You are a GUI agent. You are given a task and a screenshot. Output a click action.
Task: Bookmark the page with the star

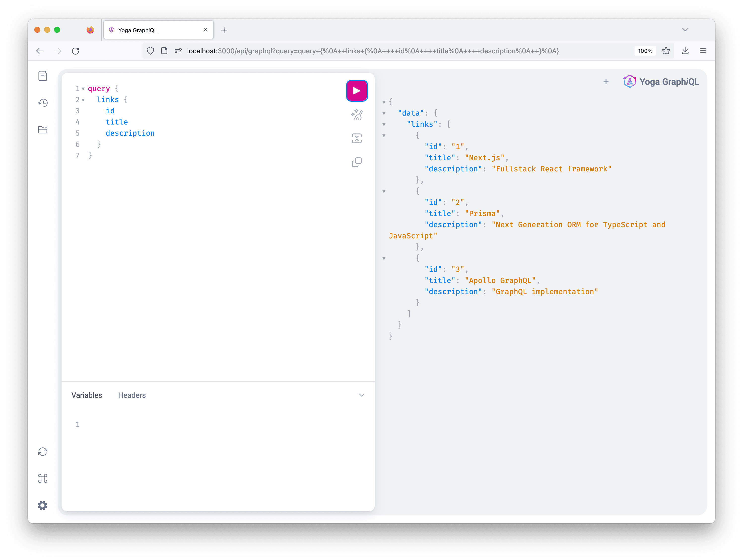coord(666,51)
